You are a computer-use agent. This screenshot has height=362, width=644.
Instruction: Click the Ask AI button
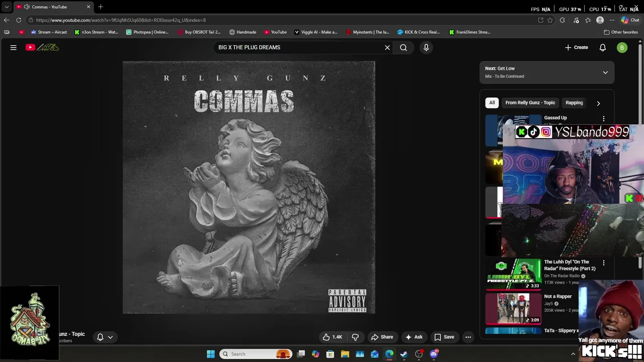414,337
